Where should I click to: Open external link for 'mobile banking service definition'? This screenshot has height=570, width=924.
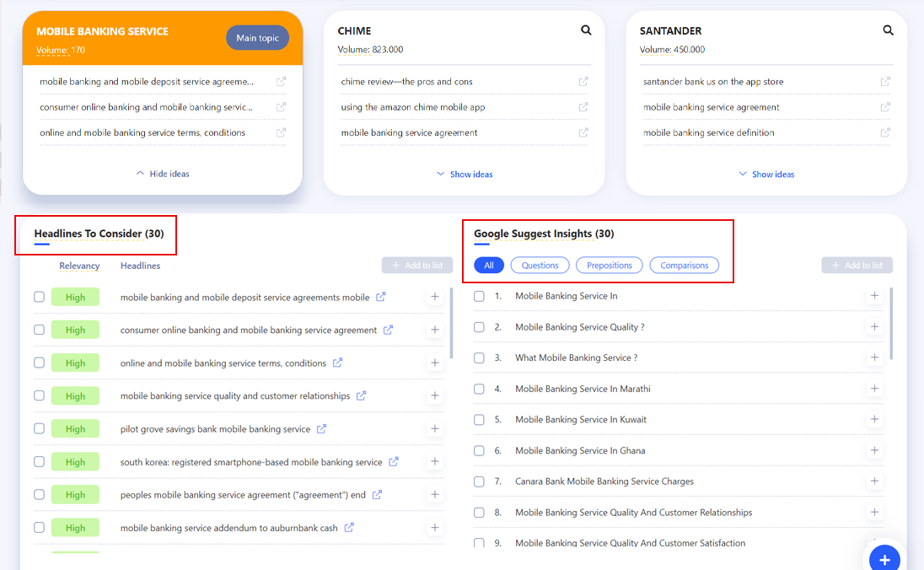click(x=885, y=132)
